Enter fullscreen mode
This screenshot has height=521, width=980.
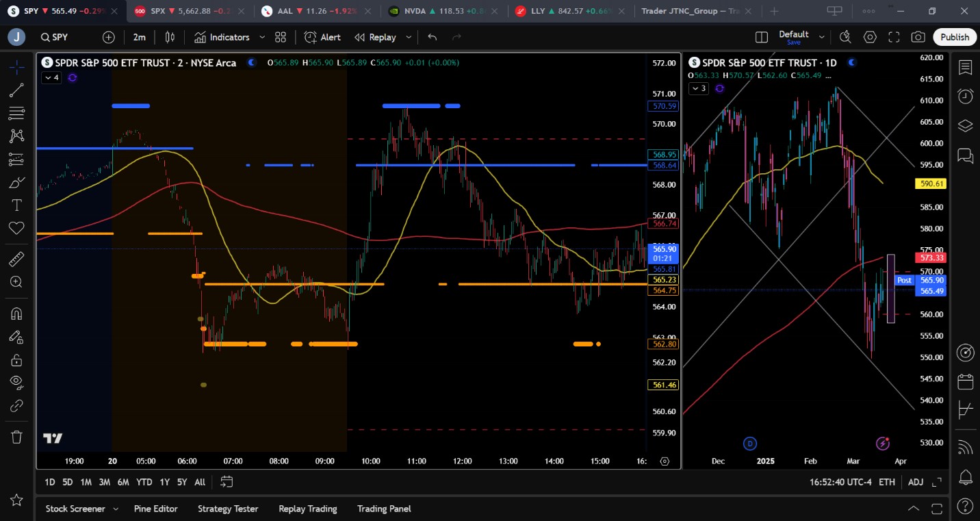pyautogui.click(x=894, y=37)
